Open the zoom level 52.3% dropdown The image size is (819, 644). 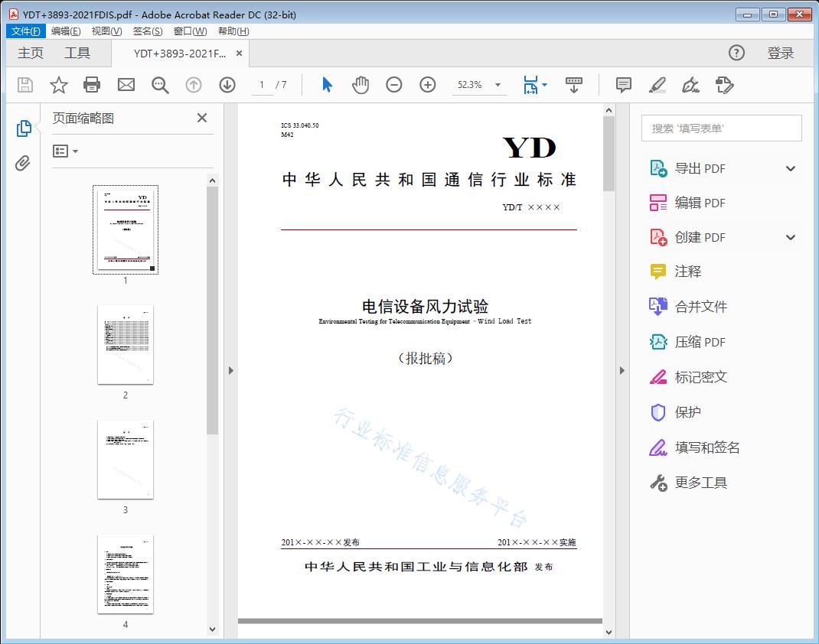point(498,85)
